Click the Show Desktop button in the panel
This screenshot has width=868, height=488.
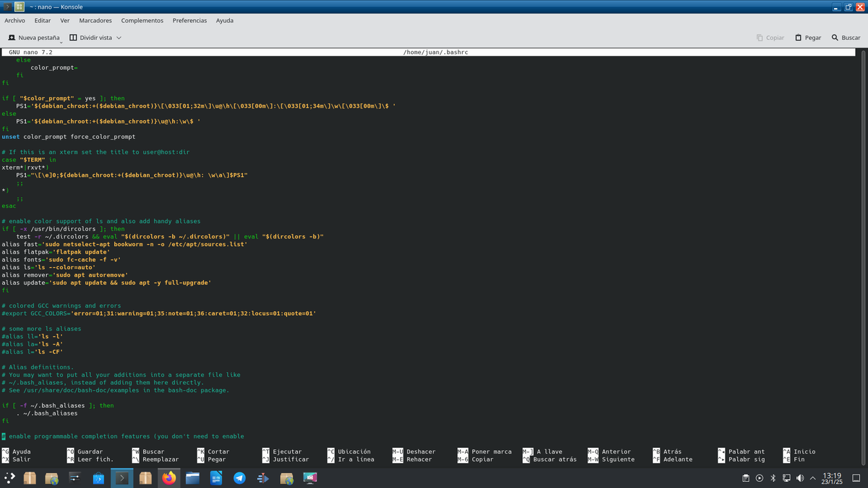(856, 478)
